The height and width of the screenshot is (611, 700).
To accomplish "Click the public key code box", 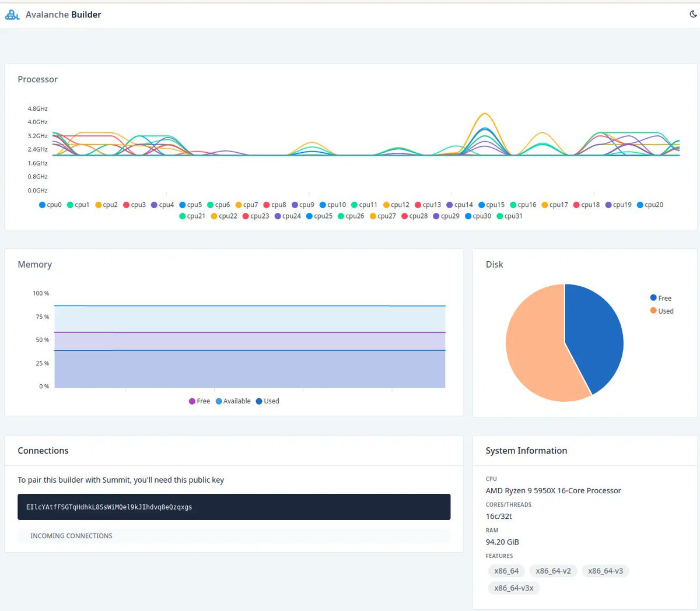I will [234, 507].
